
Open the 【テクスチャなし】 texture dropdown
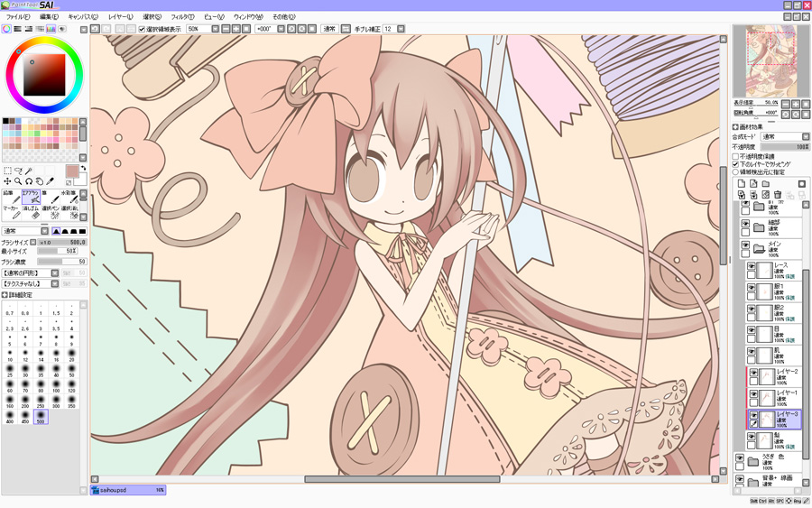pos(30,283)
